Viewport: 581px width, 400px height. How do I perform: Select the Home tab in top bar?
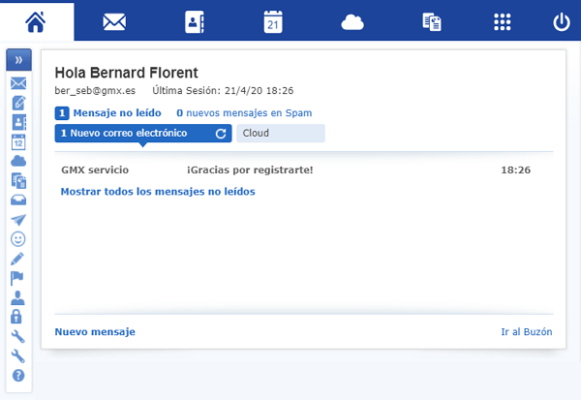[36, 21]
